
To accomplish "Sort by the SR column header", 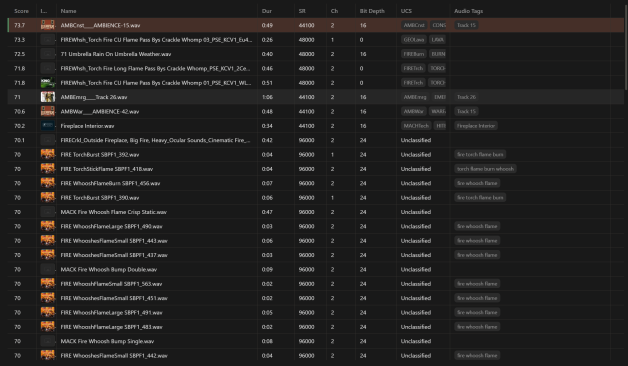I will 302,11.
